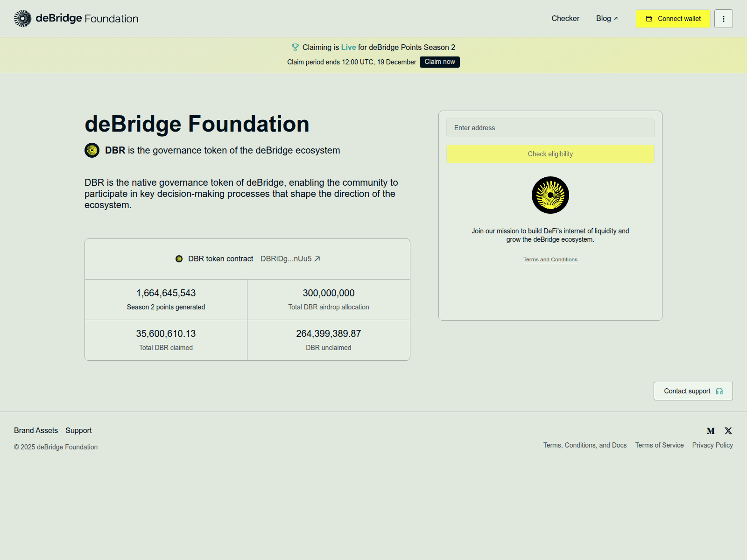747x560 pixels.
Task: Click the DBR token icon beside the subtitle
Action: tap(92, 150)
